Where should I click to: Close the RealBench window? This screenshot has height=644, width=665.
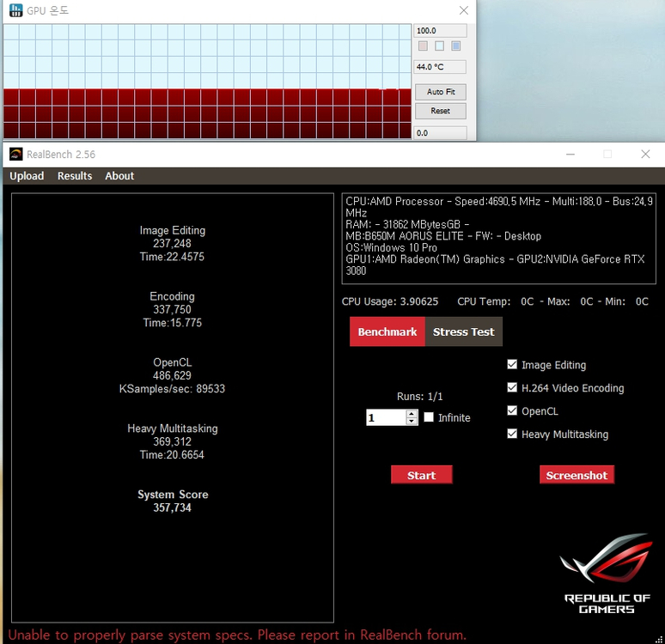tap(645, 154)
